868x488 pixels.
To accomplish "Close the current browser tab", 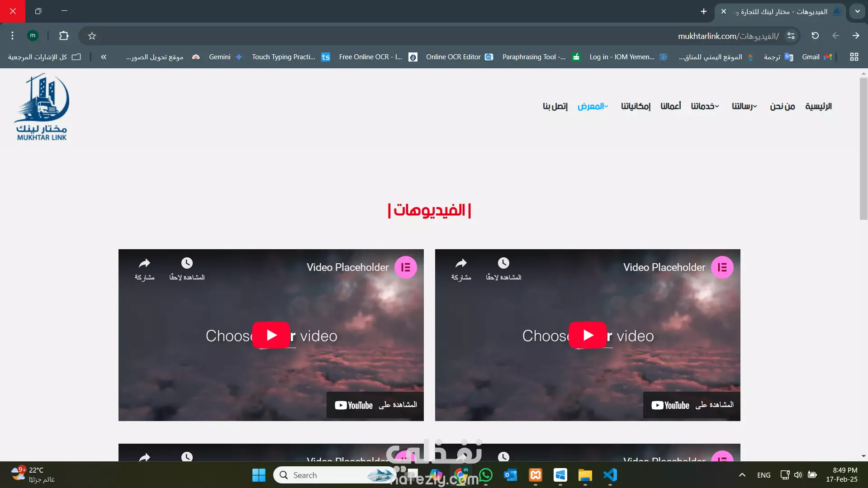I will [x=724, y=11].
